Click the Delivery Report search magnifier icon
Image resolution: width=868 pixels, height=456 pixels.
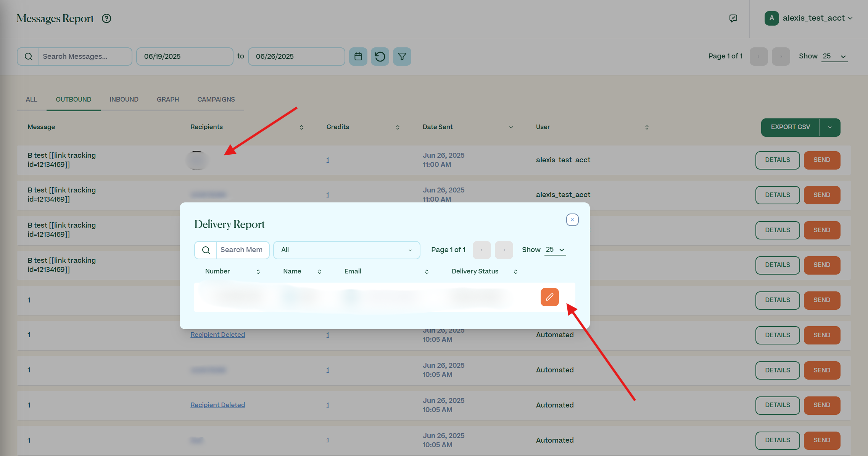pyautogui.click(x=206, y=250)
